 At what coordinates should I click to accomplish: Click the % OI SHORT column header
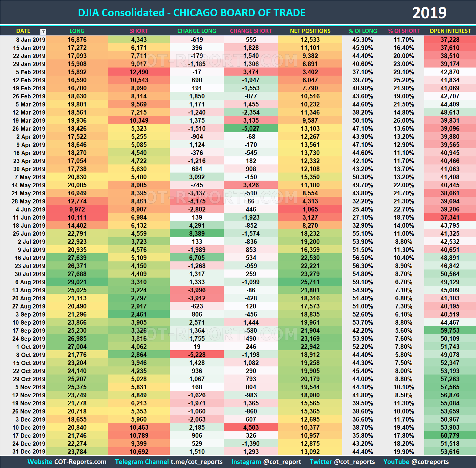(404, 31)
